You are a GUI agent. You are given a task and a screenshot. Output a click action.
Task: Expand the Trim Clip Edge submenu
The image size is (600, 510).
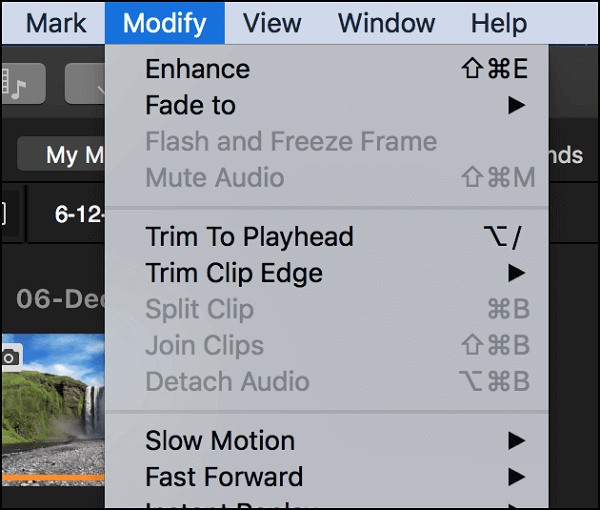tap(234, 273)
